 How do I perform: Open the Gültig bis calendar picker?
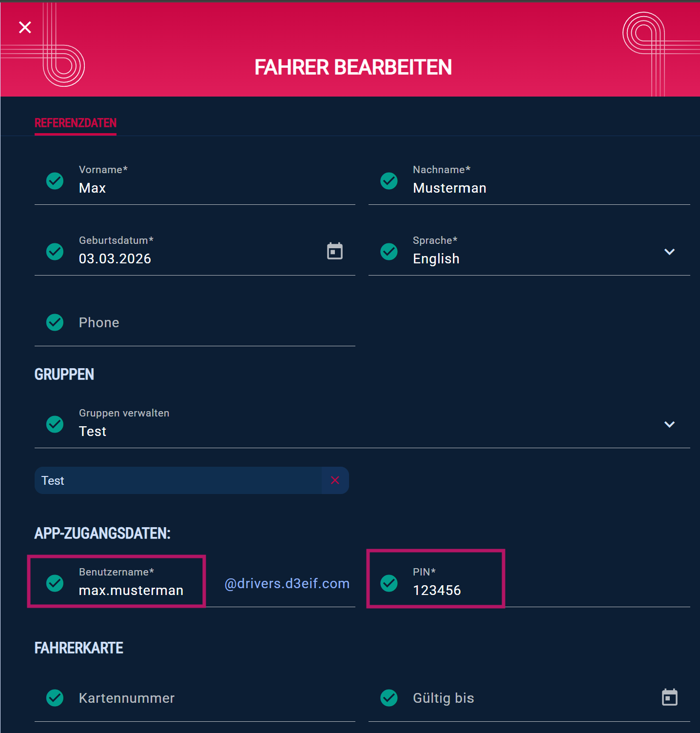pos(669,697)
